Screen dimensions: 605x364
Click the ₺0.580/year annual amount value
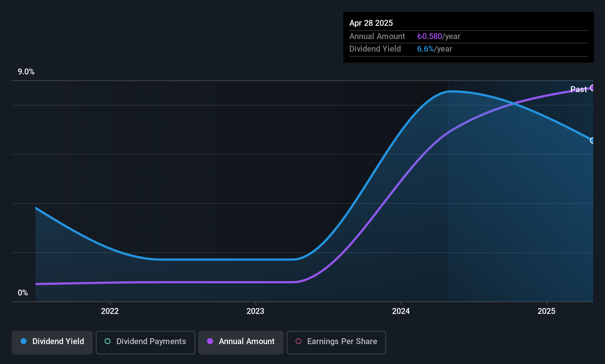click(x=438, y=36)
